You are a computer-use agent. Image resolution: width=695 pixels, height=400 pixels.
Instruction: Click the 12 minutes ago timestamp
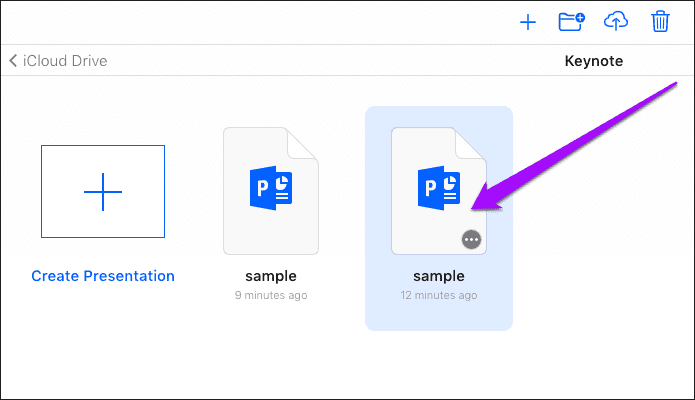pos(439,295)
